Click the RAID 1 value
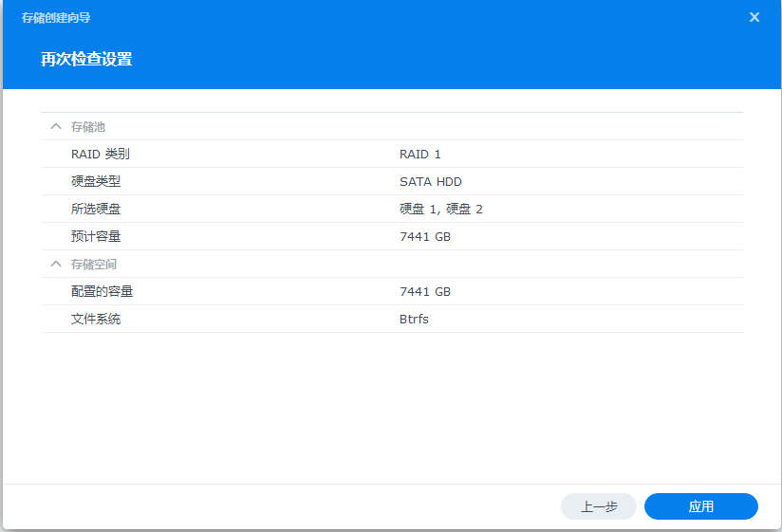This screenshot has height=532, width=782. click(x=420, y=154)
